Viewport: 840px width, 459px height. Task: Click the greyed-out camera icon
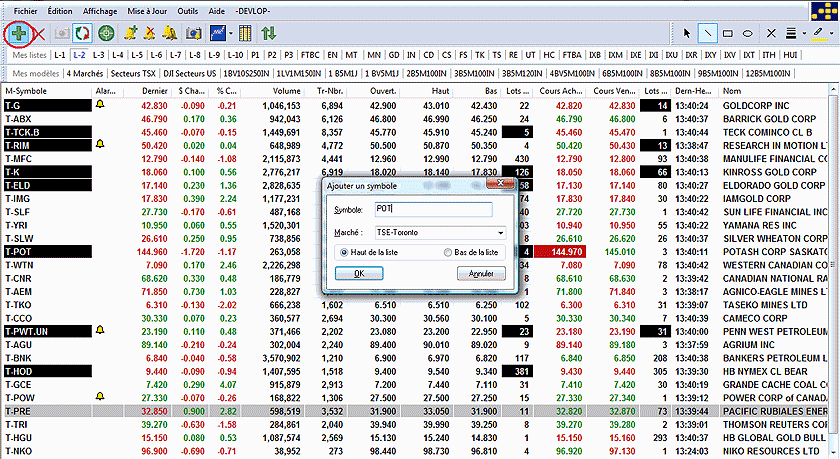[62, 34]
